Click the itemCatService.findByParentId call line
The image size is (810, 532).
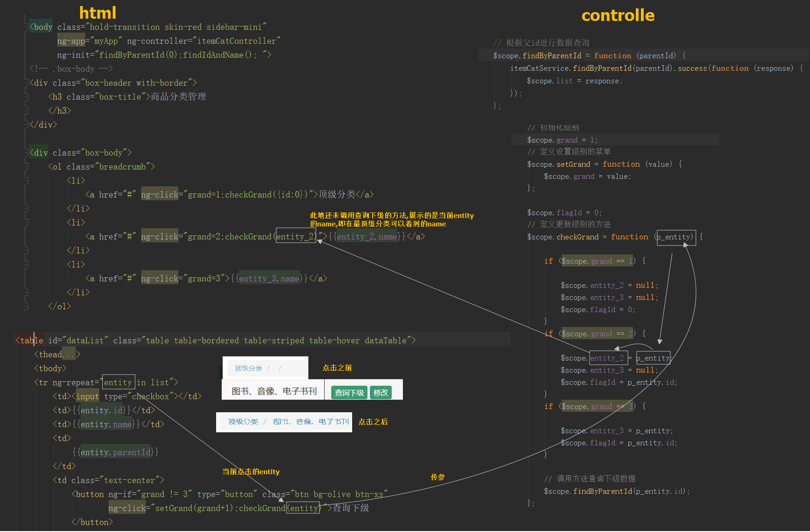[x=657, y=68]
